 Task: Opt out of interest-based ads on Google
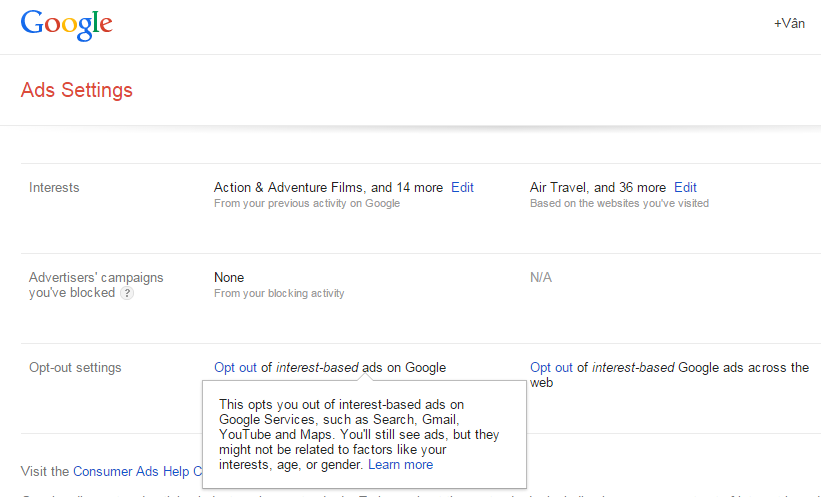(x=235, y=367)
